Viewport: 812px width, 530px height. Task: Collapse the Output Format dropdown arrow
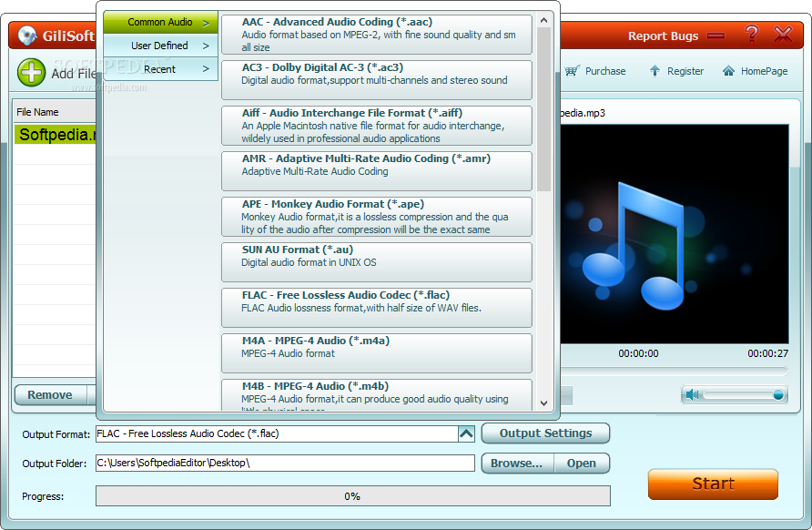tap(466, 433)
